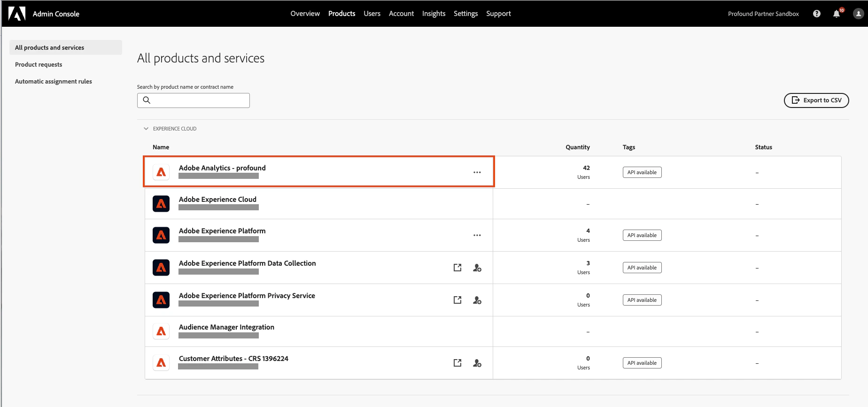Open Automatic assignment rules in sidebar
Image resolution: width=868 pixels, height=407 pixels.
pyautogui.click(x=54, y=81)
